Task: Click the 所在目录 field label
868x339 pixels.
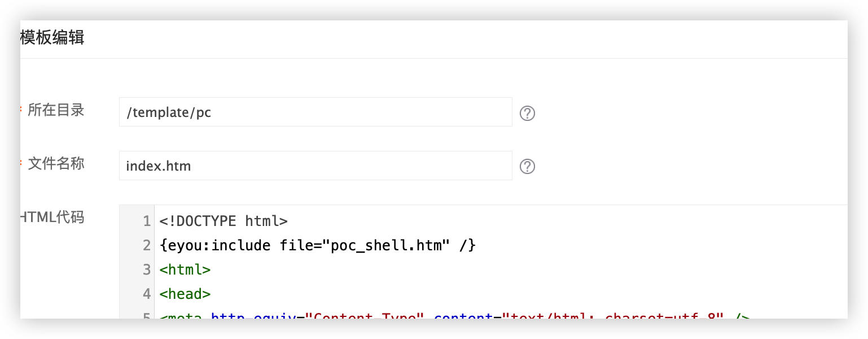Action: pyautogui.click(x=56, y=110)
